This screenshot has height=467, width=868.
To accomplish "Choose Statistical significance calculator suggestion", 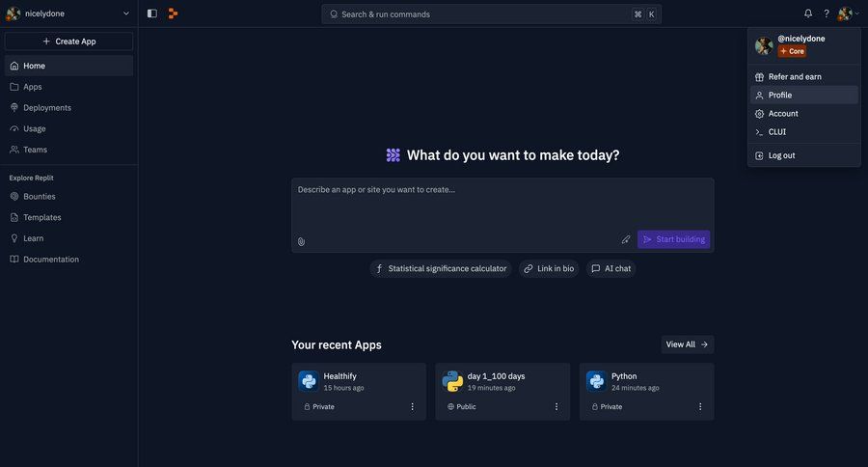I will [x=441, y=268].
